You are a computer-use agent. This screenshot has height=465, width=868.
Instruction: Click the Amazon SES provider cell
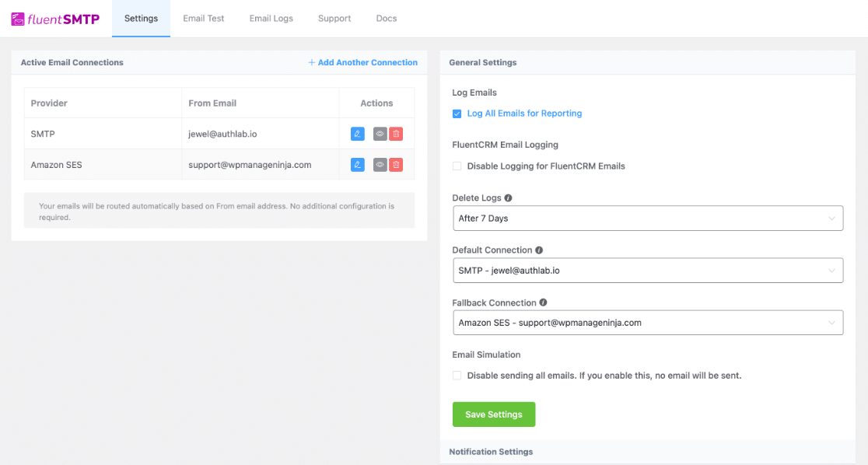(103, 165)
